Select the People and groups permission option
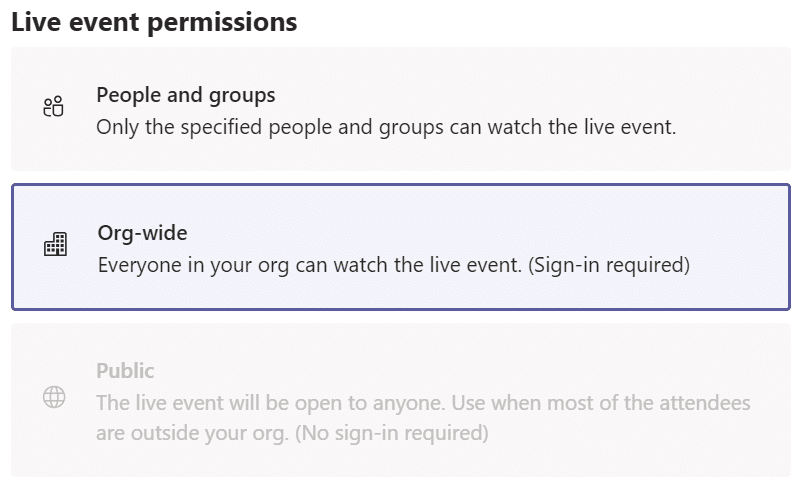Screen dimensions: 798x484 (401, 109)
